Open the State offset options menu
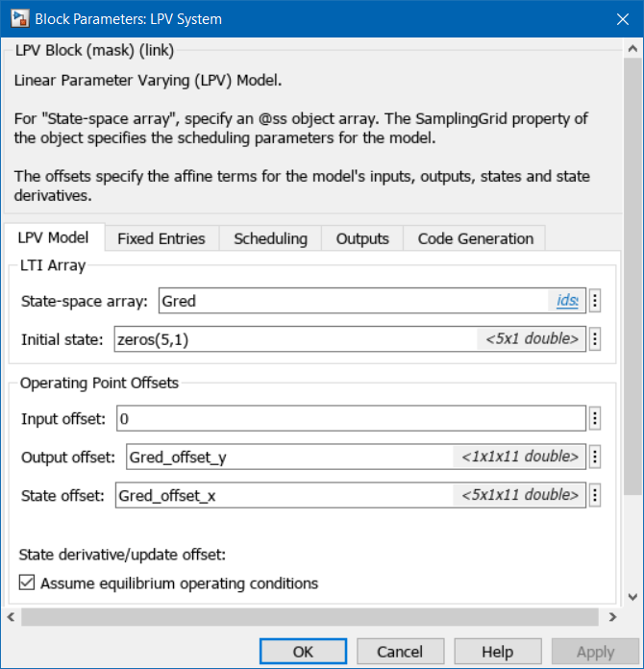This screenshot has width=644, height=669. click(x=595, y=495)
